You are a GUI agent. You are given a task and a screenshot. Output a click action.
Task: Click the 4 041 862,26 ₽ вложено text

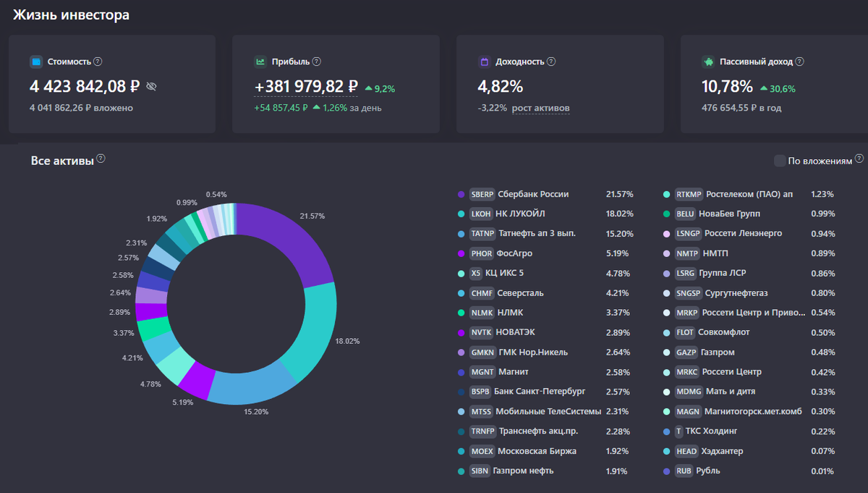click(x=81, y=109)
